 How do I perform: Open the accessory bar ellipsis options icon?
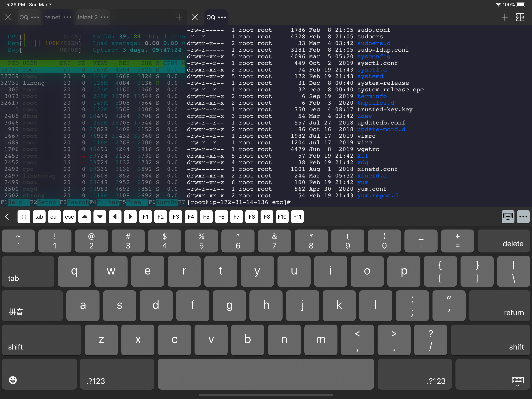[523, 217]
